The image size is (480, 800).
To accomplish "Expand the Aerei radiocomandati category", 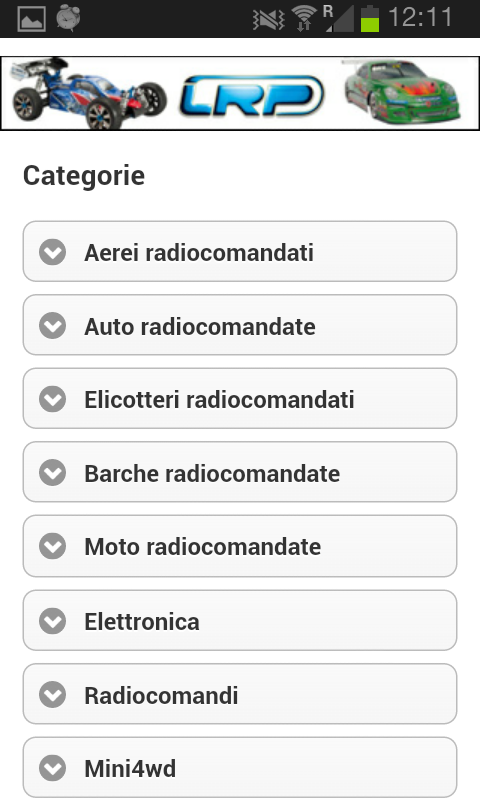I will coord(240,252).
